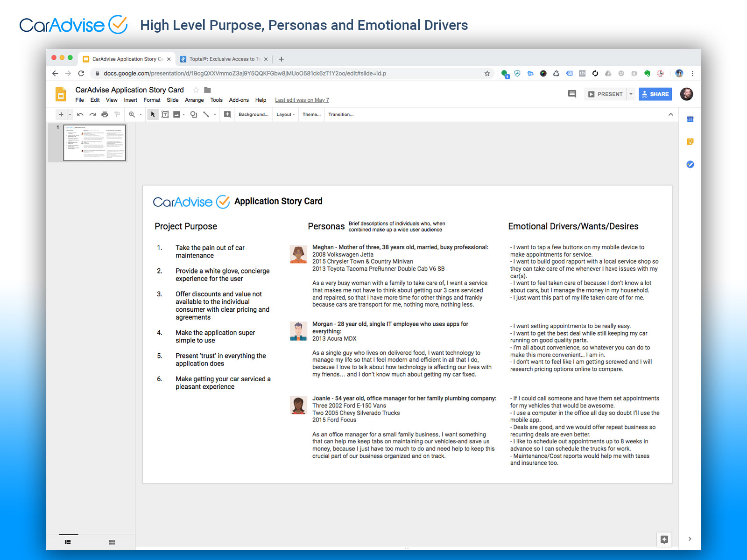
Task: Open the Last edit was on May 7 link
Action: [302, 100]
